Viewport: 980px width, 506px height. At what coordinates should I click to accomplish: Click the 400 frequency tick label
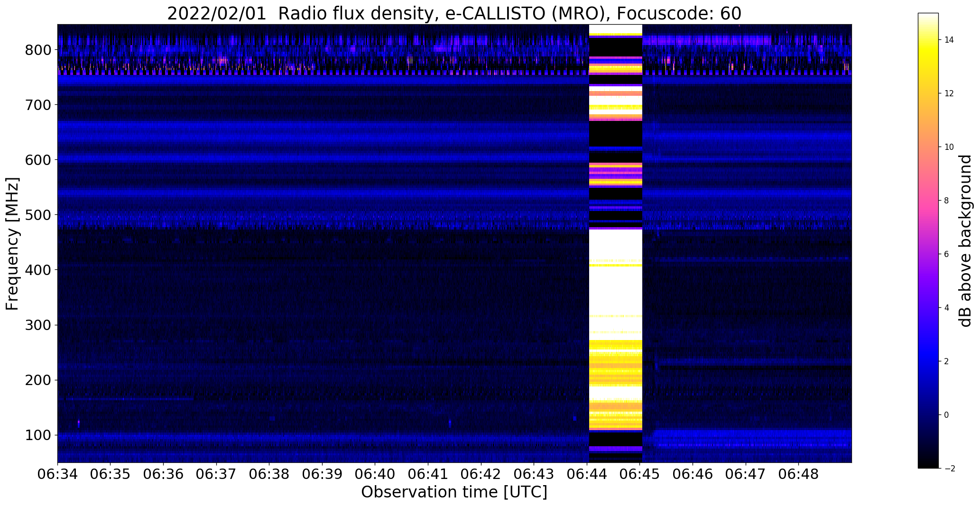tap(37, 270)
